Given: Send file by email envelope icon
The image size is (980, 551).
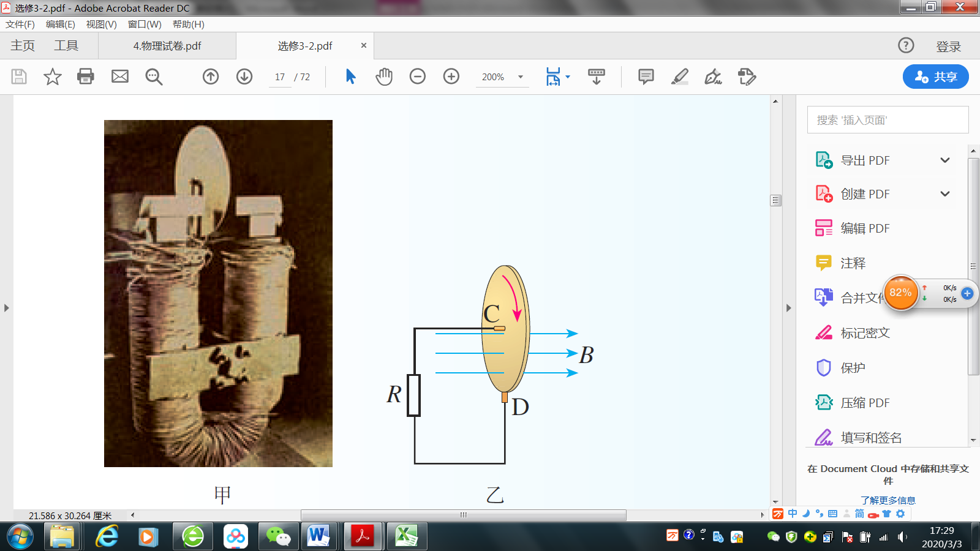Looking at the screenshot, I should click(x=120, y=77).
